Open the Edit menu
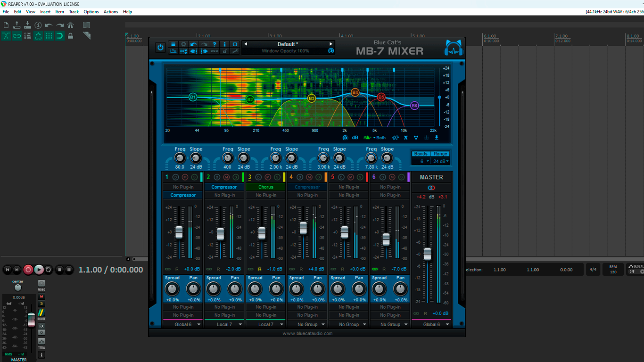The height and width of the screenshot is (362, 644). pos(17,12)
